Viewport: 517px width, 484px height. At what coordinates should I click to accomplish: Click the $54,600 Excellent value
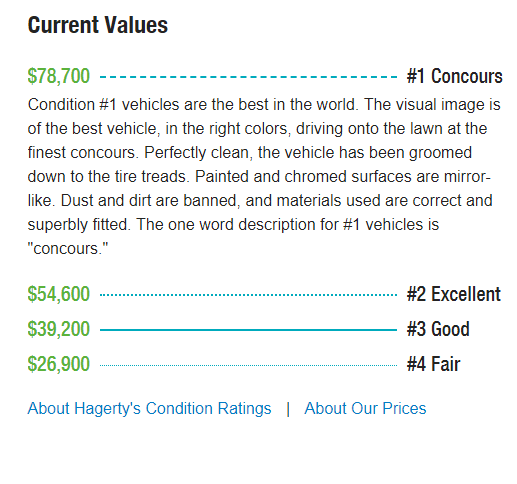(59, 294)
